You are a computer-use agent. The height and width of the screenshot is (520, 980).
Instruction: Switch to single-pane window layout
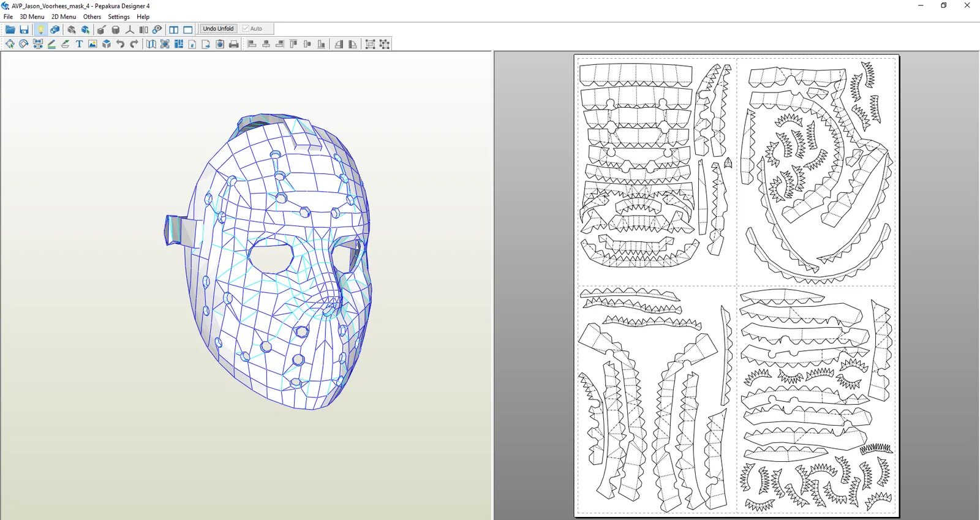[x=188, y=29]
